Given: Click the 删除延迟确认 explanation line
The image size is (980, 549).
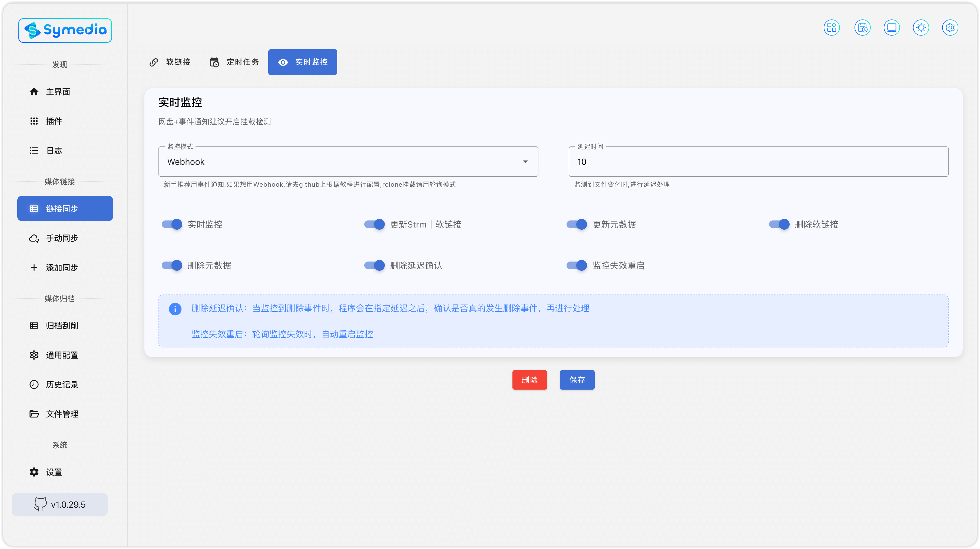Looking at the screenshot, I should coord(390,308).
